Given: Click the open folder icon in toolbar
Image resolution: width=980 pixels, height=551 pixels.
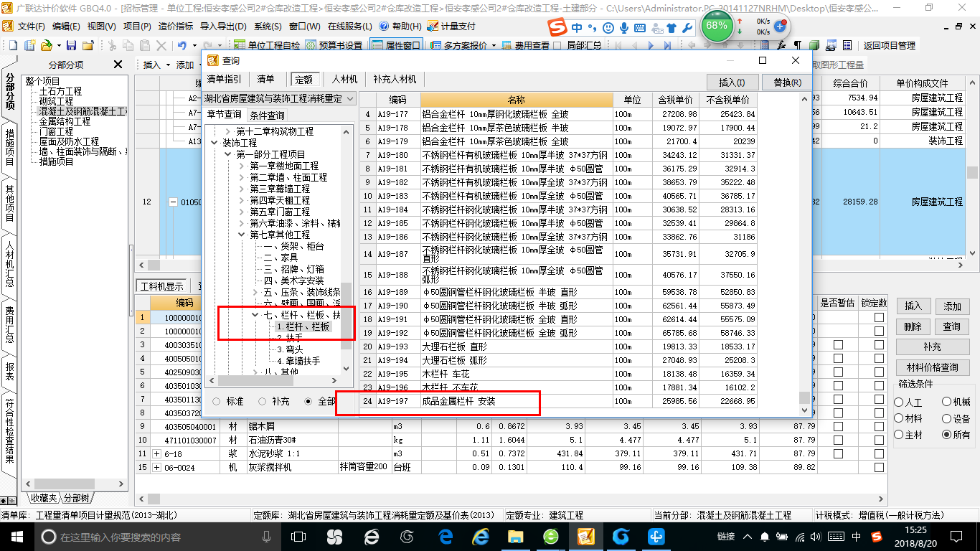Looking at the screenshot, I should coord(46,45).
